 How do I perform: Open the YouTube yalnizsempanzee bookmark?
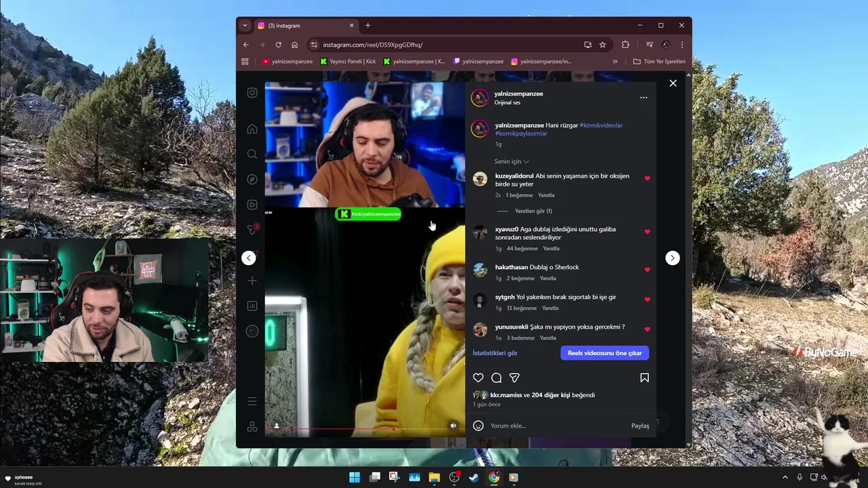pyautogui.click(x=288, y=62)
